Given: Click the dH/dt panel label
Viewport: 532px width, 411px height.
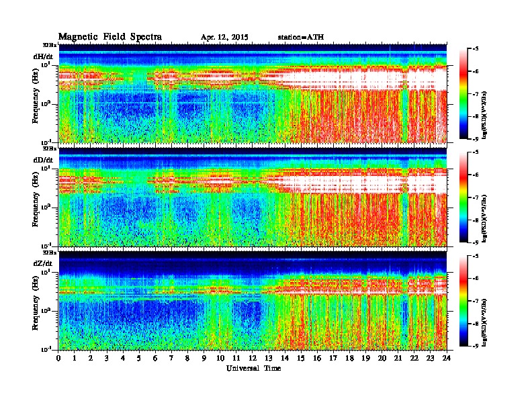Looking at the screenshot, I should tap(43, 56).
